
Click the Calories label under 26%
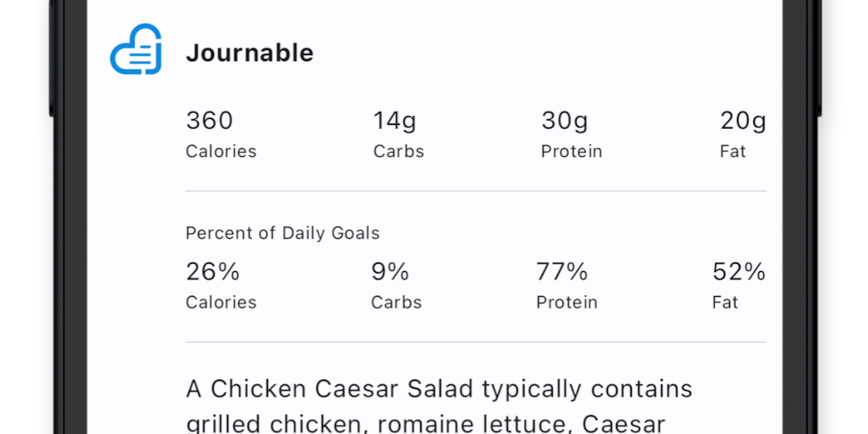(221, 303)
